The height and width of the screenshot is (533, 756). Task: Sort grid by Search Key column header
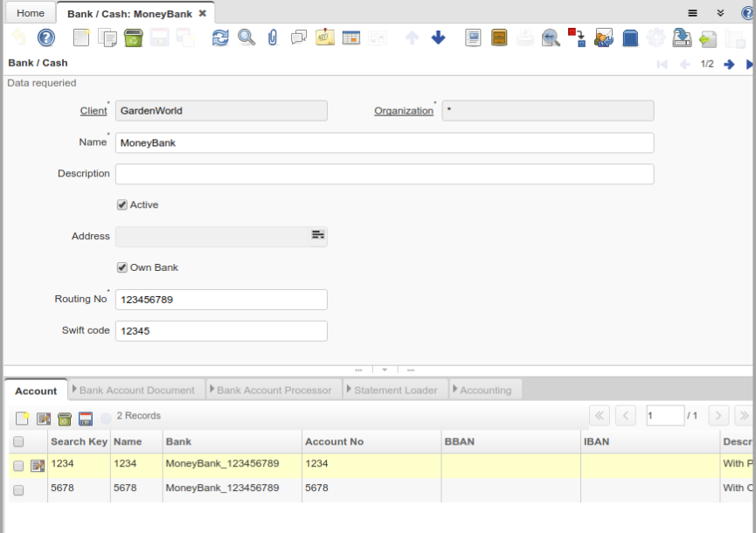click(x=79, y=441)
